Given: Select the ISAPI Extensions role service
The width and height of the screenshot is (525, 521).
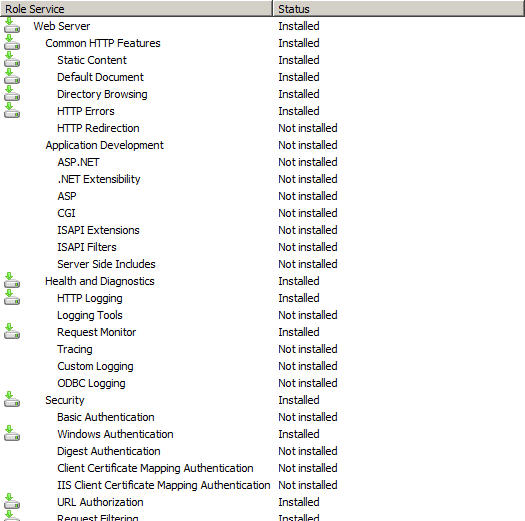Looking at the screenshot, I should (98, 230).
